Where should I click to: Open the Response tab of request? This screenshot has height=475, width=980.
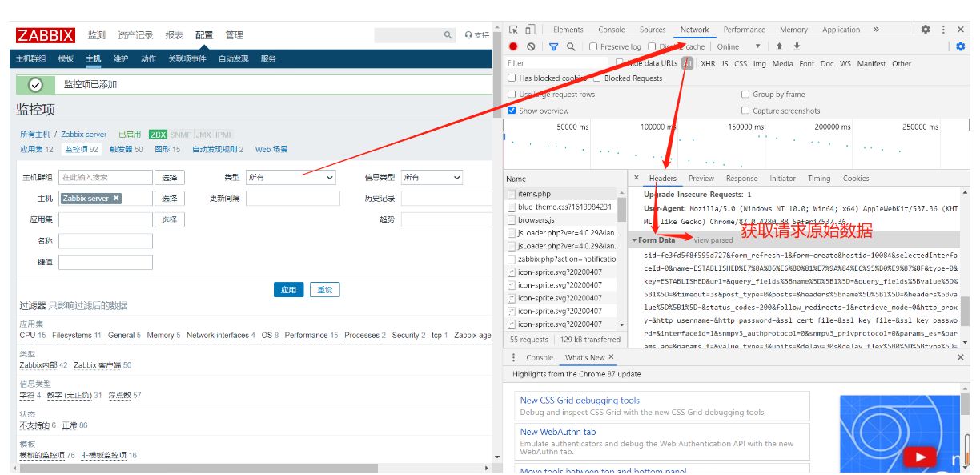point(741,179)
